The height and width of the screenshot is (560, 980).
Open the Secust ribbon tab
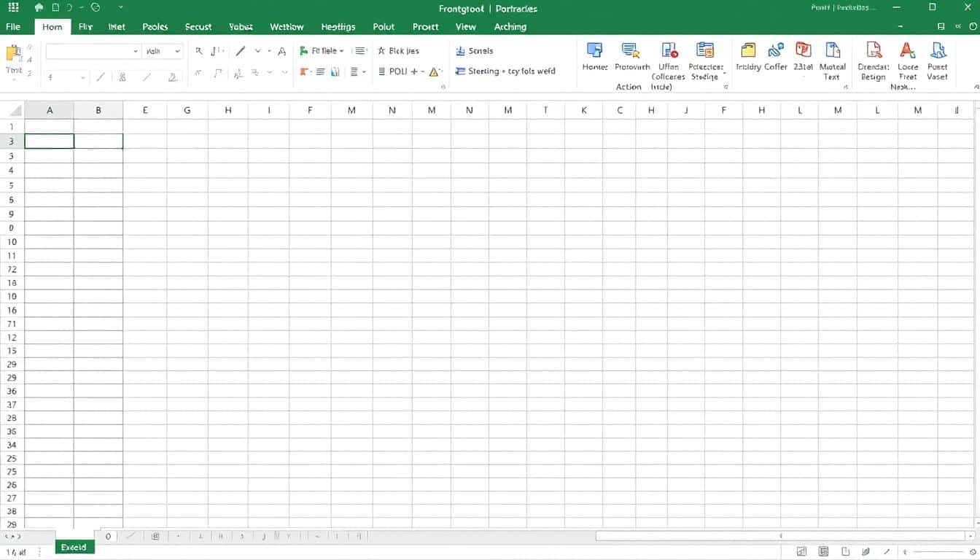pyautogui.click(x=198, y=26)
